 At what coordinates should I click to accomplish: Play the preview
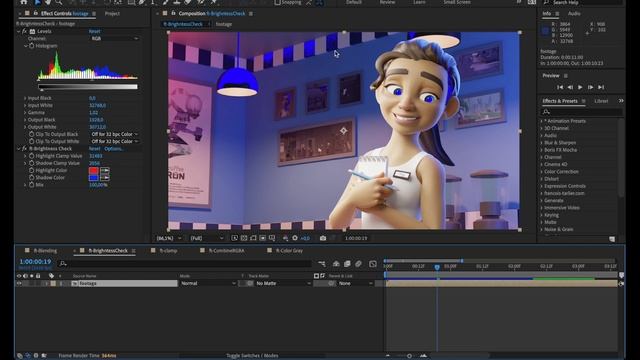[x=580, y=87]
